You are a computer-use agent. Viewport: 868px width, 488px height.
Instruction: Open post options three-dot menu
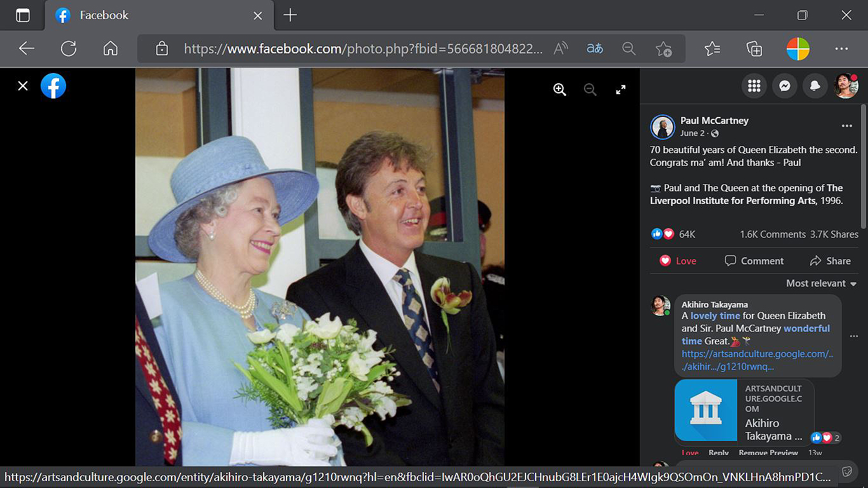pyautogui.click(x=847, y=126)
